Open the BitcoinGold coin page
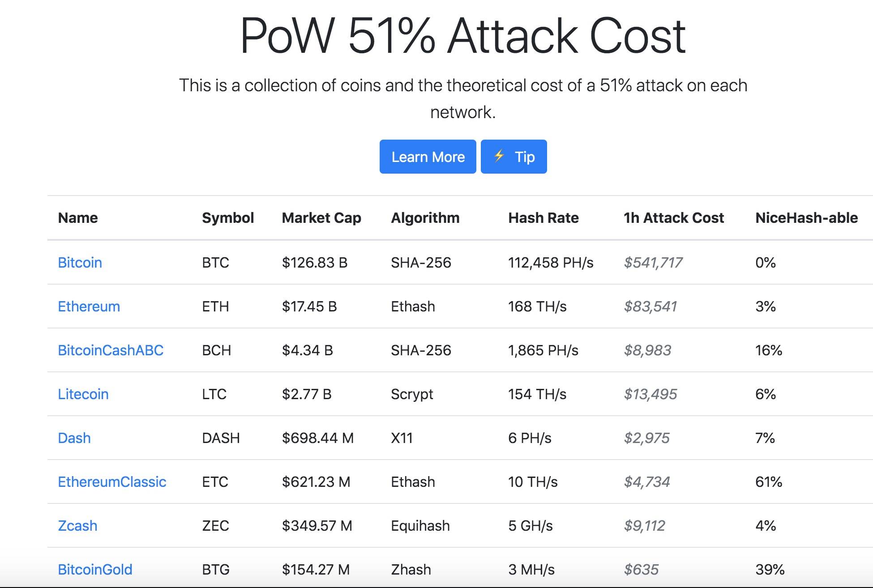873x588 pixels. pyautogui.click(x=95, y=570)
